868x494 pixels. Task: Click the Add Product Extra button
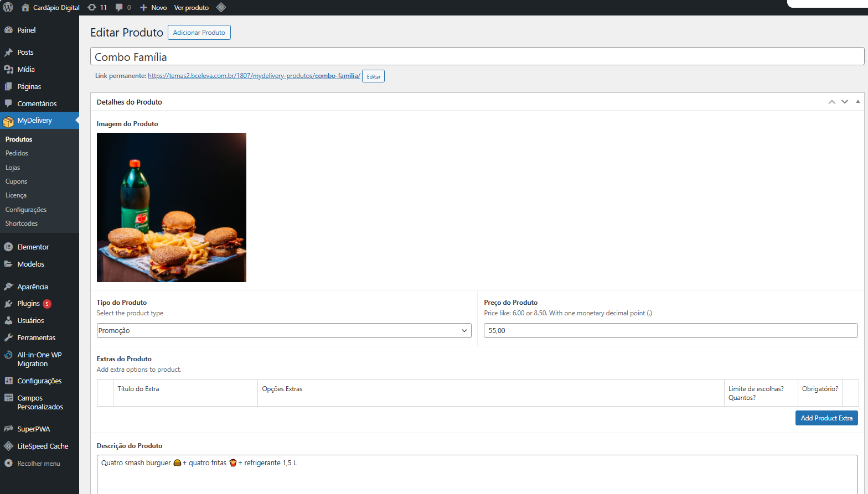[826, 418]
